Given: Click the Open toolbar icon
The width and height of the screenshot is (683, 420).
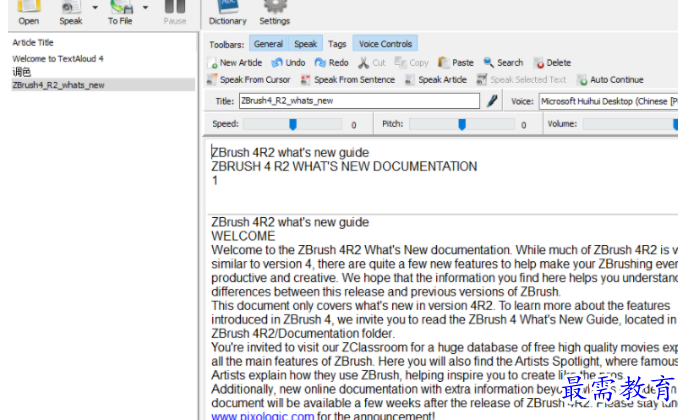Looking at the screenshot, I should [29, 12].
